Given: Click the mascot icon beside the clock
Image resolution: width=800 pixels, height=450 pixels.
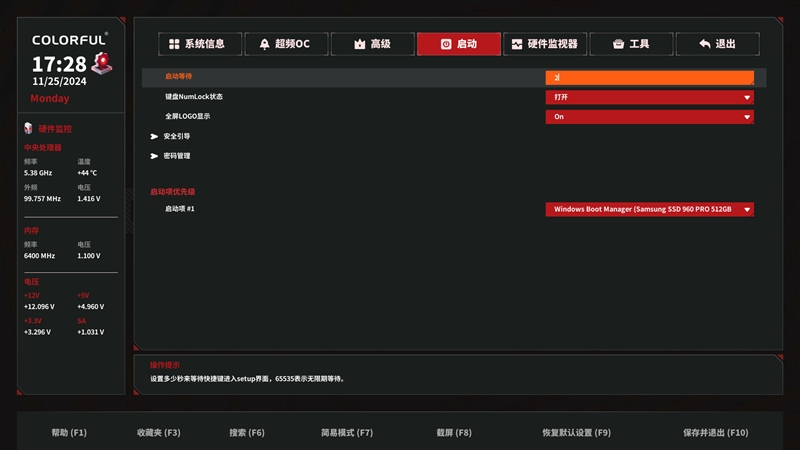Looking at the screenshot, I should tap(102, 63).
